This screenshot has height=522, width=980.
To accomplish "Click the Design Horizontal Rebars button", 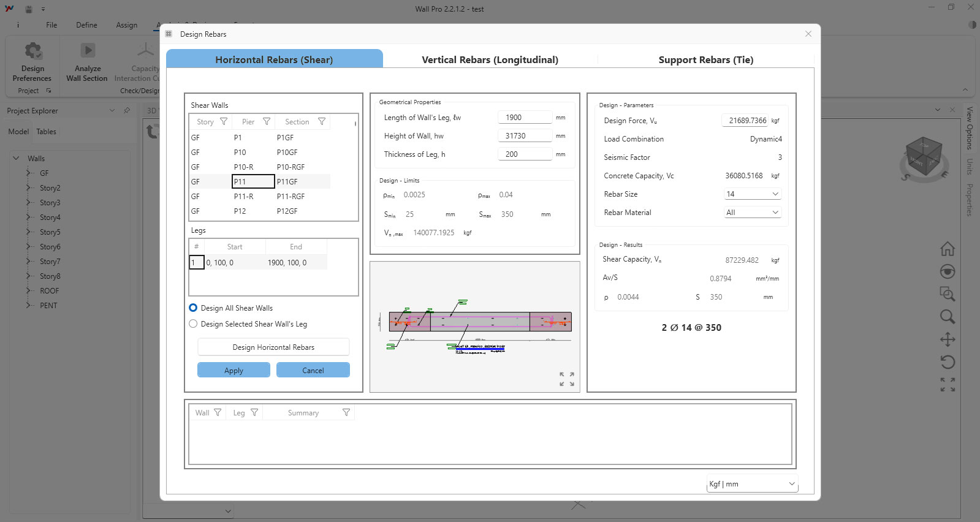I will coord(273,347).
